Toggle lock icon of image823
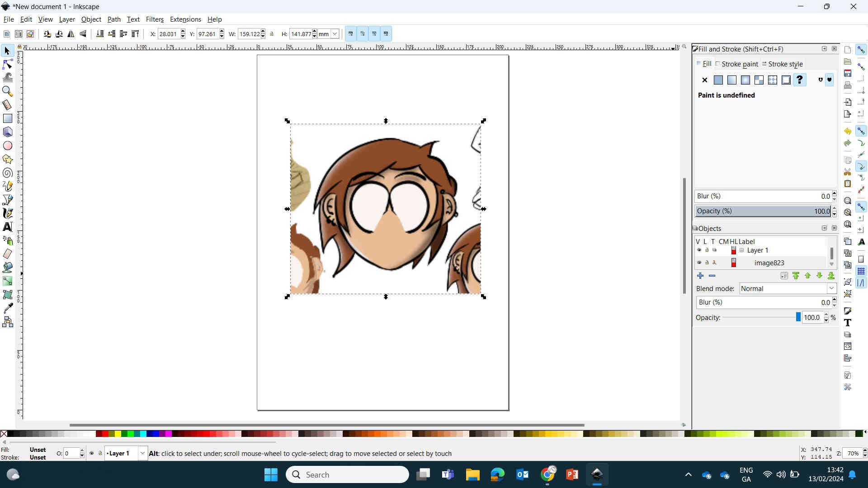Screen dimensions: 868x488 tap(707, 263)
